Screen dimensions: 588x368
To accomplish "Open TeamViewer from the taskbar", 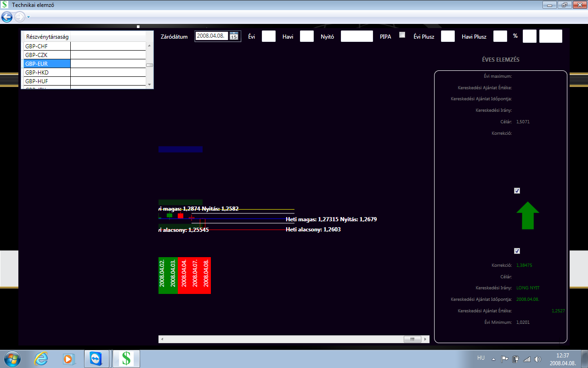I will click(x=96, y=359).
